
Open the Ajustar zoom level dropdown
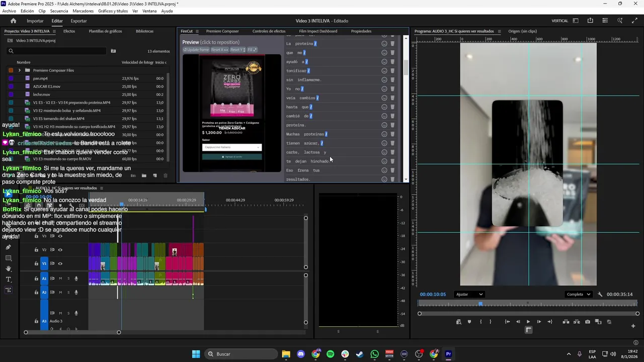[x=469, y=295]
